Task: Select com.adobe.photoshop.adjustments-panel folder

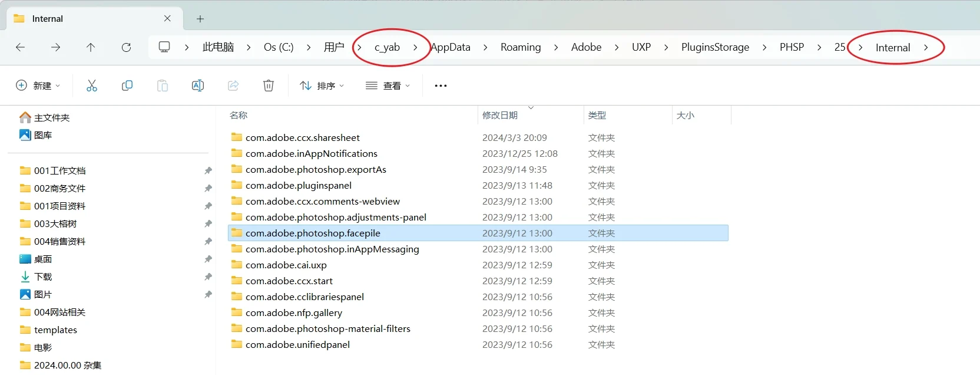Action: click(x=329, y=217)
